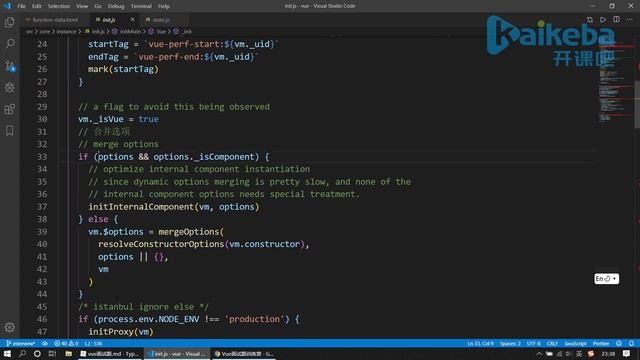The width and height of the screenshot is (640, 360).
Task: Change line endings via CRLF
Action: [552, 343]
